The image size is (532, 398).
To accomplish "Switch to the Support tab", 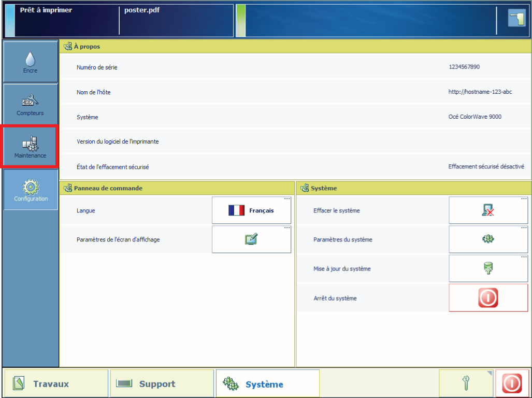I will (162, 384).
